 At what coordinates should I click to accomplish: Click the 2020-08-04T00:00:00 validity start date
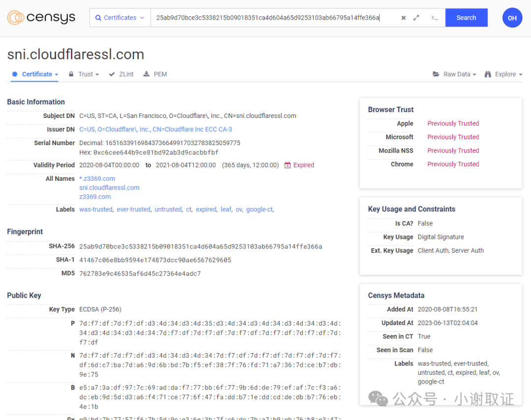[109, 165]
